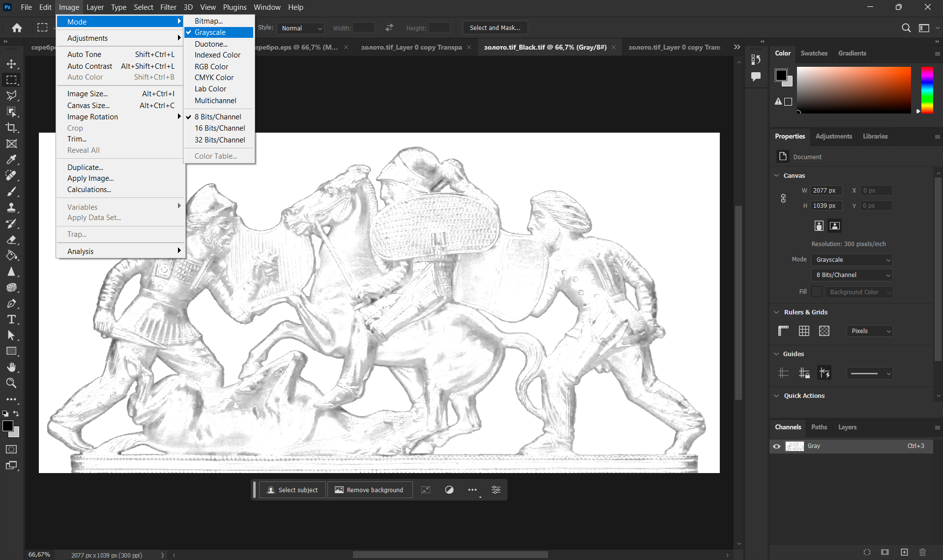Viewport: 943px width, 560px height.
Task: Open the Mode dropdown showing Grayscale
Action: (x=852, y=259)
